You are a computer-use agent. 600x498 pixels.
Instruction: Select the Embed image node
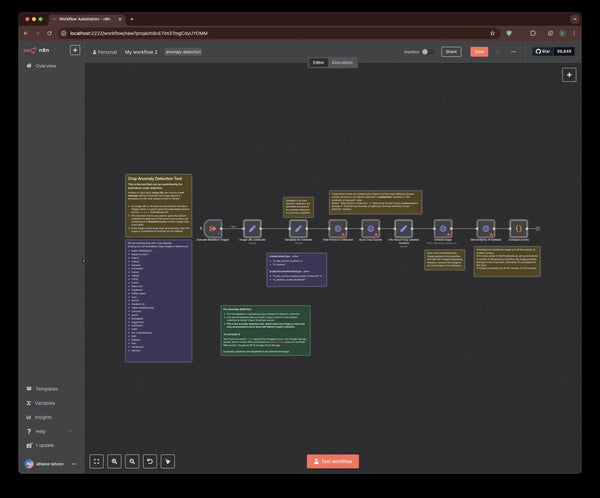tap(443, 229)
